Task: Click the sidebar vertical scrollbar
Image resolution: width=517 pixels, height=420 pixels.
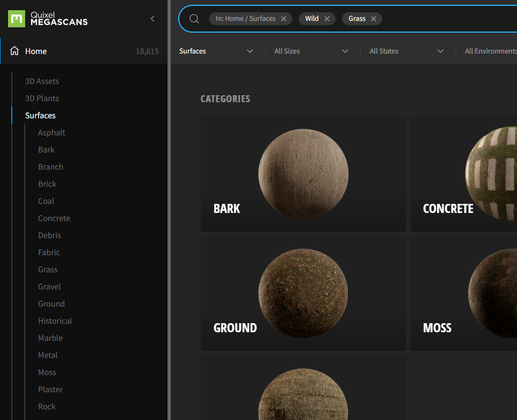Action: pos(169,210)
